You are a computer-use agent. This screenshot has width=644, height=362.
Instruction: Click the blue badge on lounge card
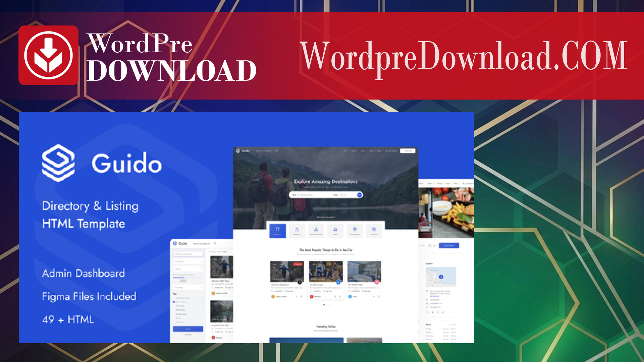point(338,282)
